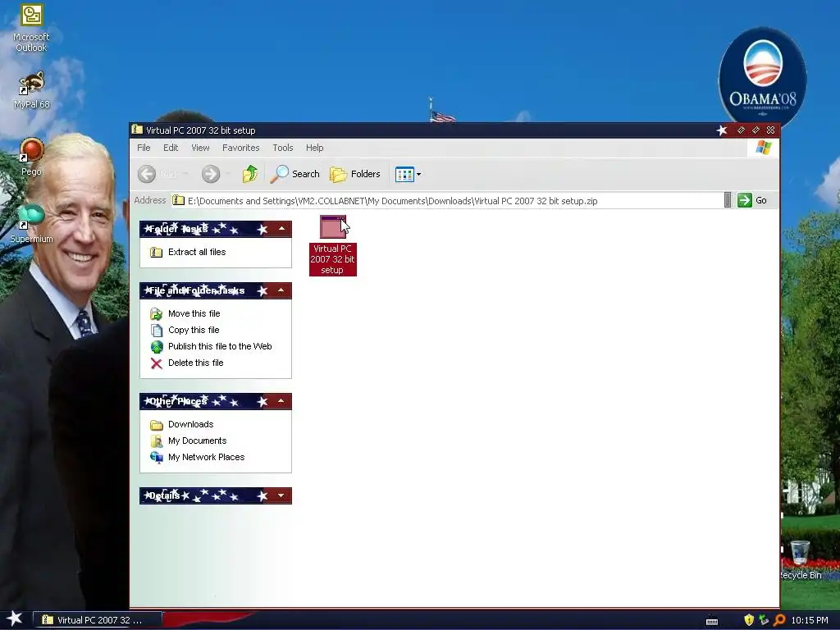Image resolution: width=840 pixels, height=630 pixels.
Task: Click the red X delete icon
Action: point(157,363)
